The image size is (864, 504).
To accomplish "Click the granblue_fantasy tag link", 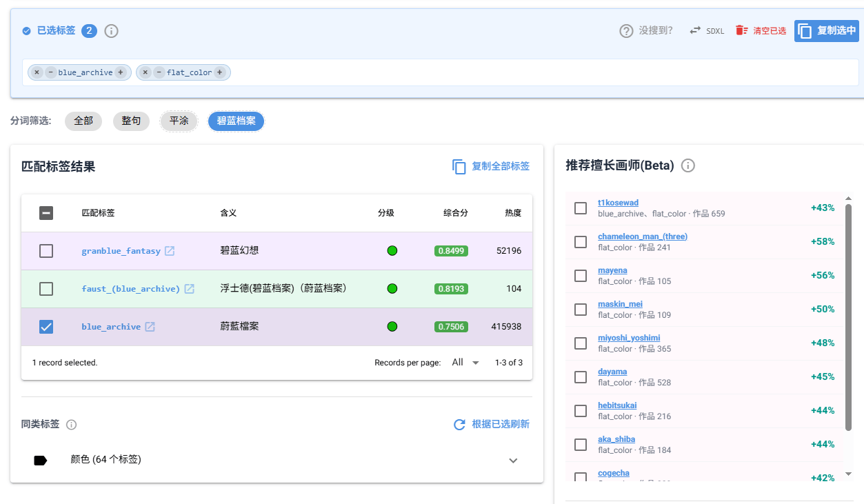I will [121, 251].
